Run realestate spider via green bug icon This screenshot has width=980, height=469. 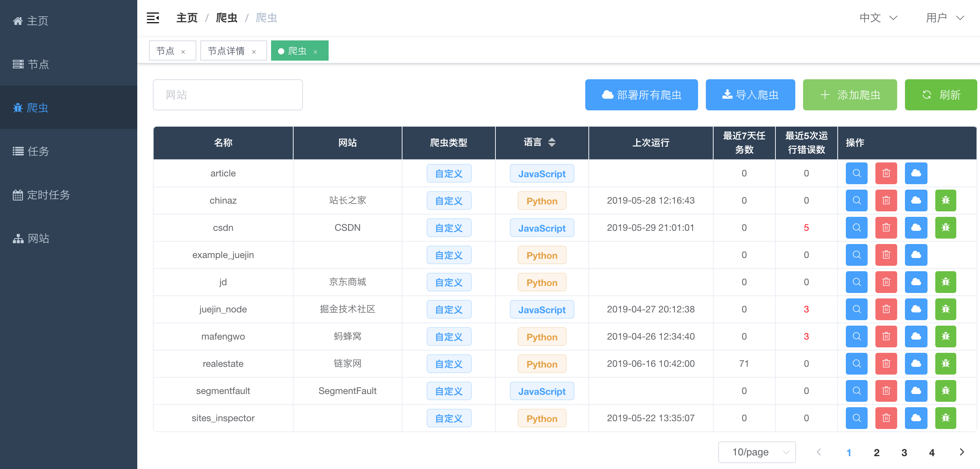[x=945, y=364]
